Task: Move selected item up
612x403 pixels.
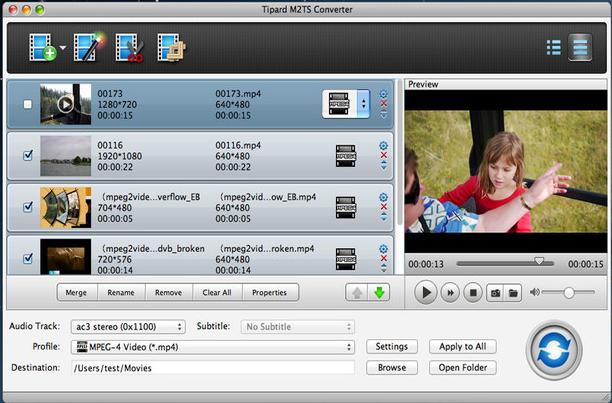Action: click(x=357, y=293)
